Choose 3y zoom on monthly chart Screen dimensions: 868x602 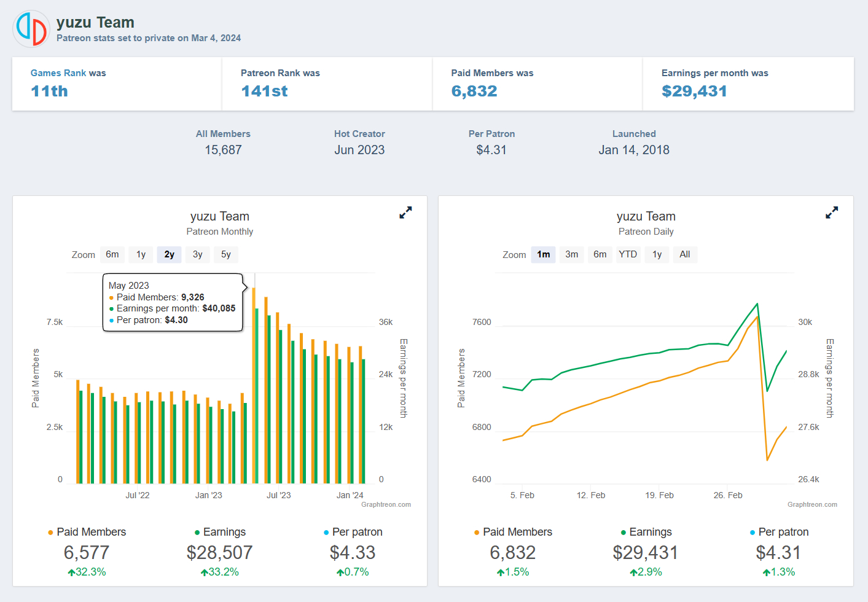pos(198,254)
